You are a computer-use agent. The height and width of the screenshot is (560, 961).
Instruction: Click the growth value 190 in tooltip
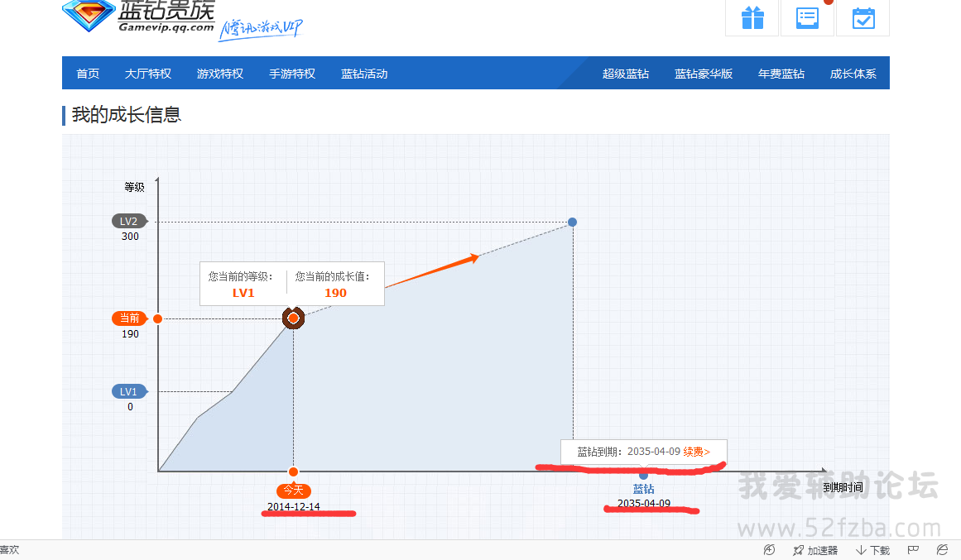tap(335, 293)
